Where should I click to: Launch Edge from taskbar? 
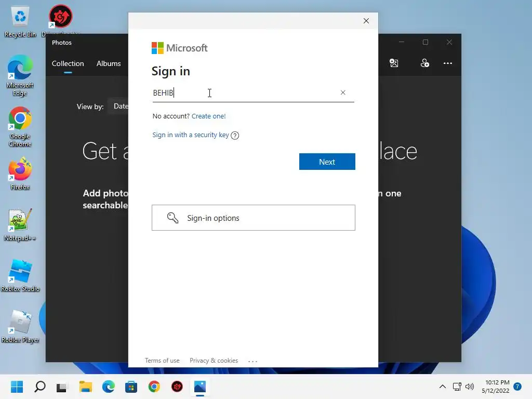pos(108,387)
